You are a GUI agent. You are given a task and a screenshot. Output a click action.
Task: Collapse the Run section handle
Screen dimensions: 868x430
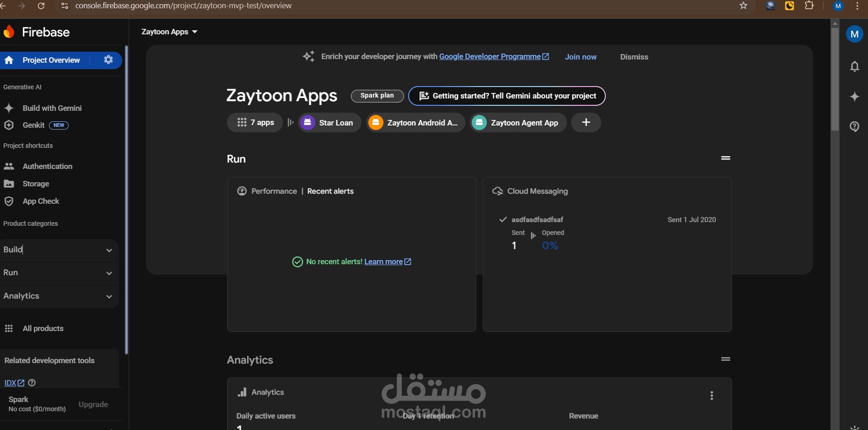726,158
